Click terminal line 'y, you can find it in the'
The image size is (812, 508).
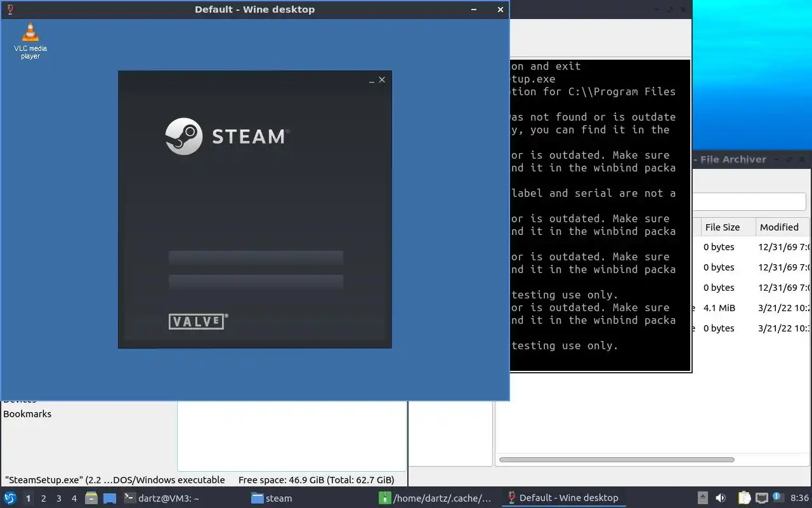coord(591,130)
